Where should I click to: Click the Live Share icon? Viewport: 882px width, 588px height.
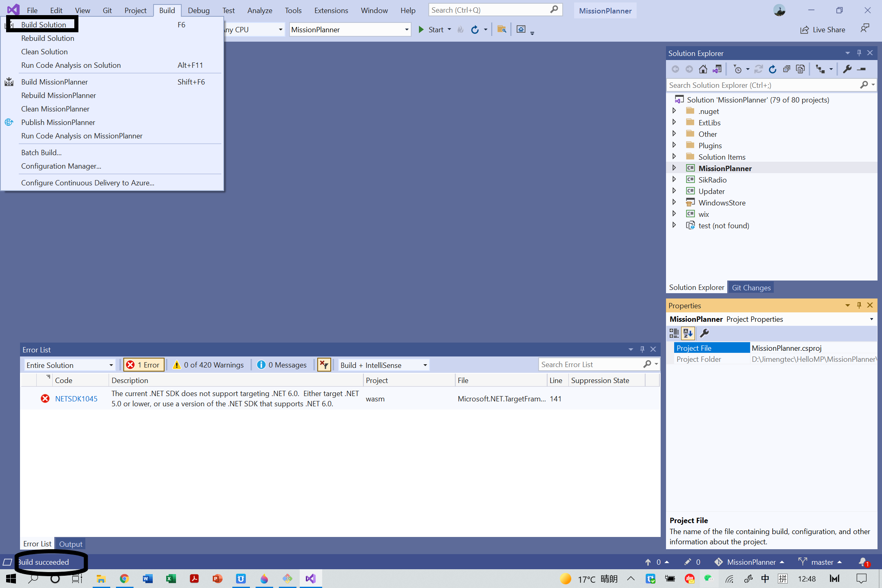(804, 30)
